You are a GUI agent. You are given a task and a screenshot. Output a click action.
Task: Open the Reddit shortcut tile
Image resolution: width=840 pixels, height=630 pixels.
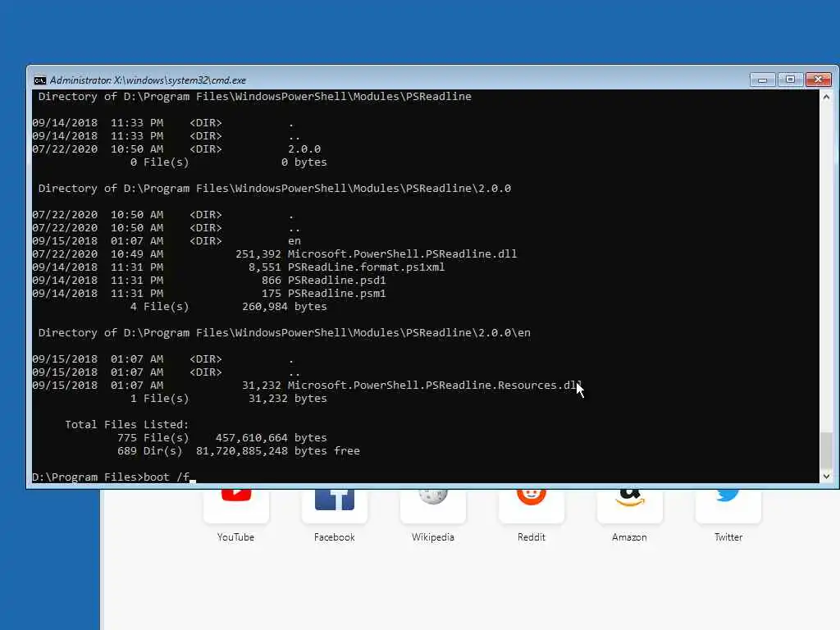pos(532,505)
